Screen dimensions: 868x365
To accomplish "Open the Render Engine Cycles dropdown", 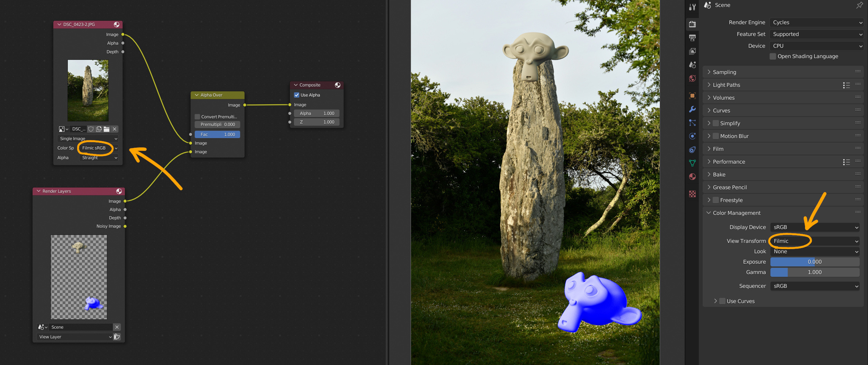I will 817,22.
